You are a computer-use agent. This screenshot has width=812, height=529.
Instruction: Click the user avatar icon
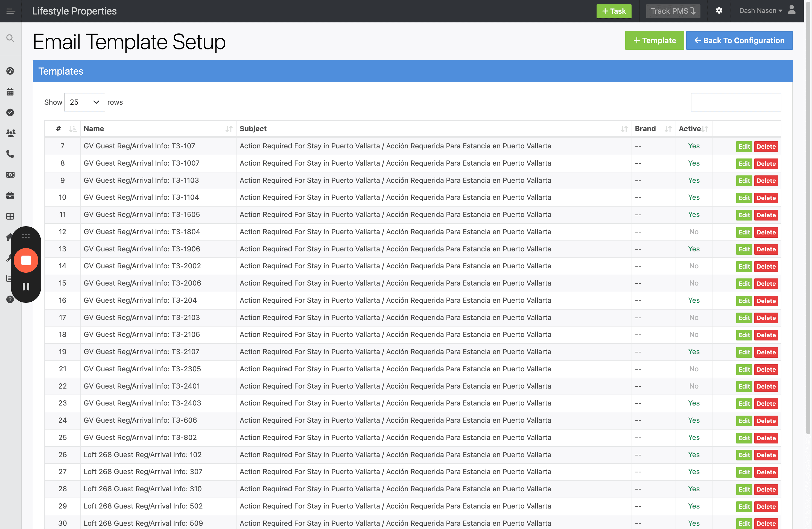point(792,10)
